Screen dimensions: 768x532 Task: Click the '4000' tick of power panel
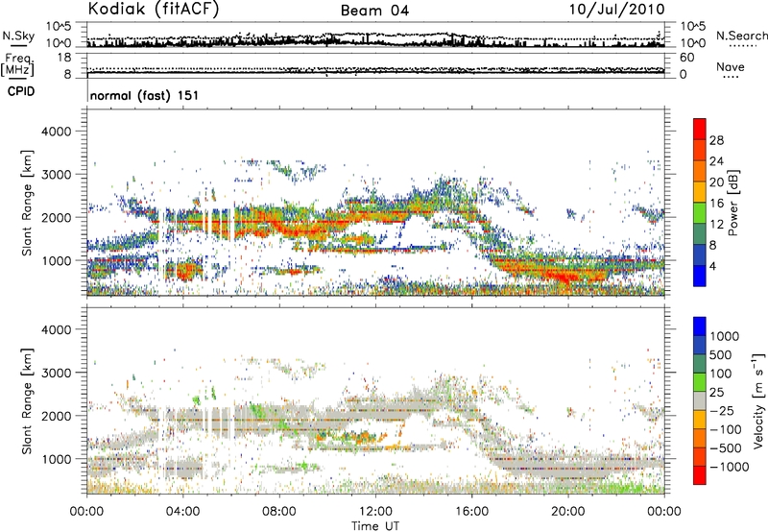point(56,132)
